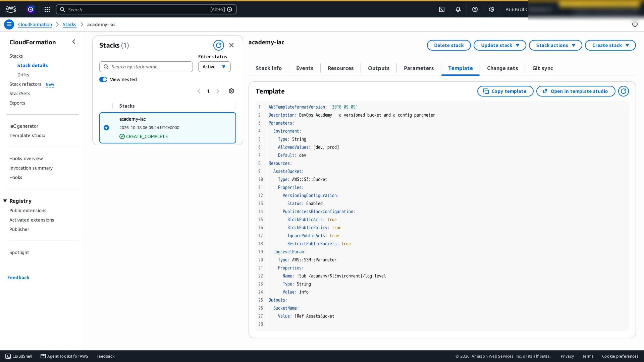Click the Delete stack button
Image resolution: width=644 pixels, height=362 pixels.
449,45
